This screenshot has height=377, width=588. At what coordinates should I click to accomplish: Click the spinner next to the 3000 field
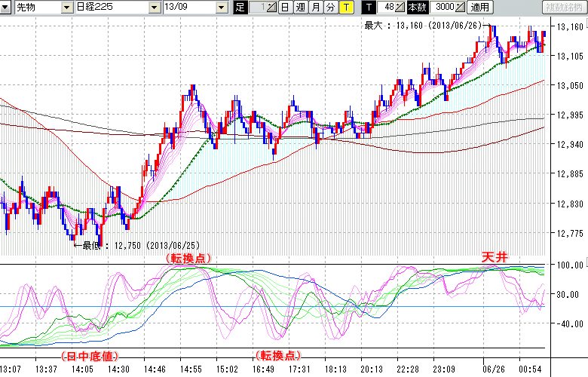460,8
